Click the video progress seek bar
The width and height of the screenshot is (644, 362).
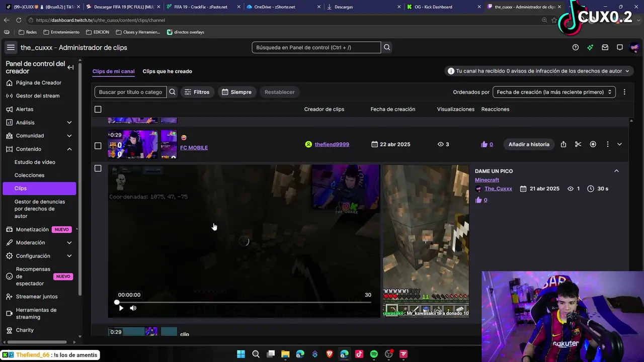pyautogui.click(x=244, y=302)
